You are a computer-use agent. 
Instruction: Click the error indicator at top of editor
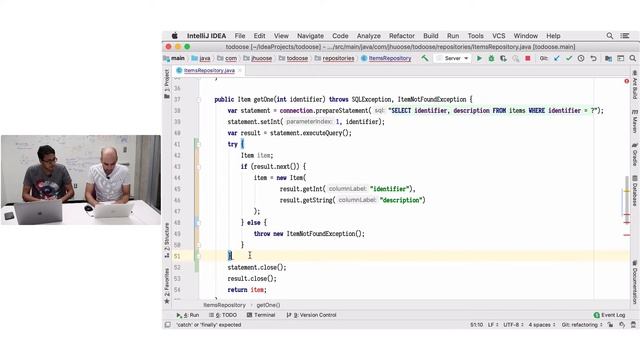click(627, 81)
